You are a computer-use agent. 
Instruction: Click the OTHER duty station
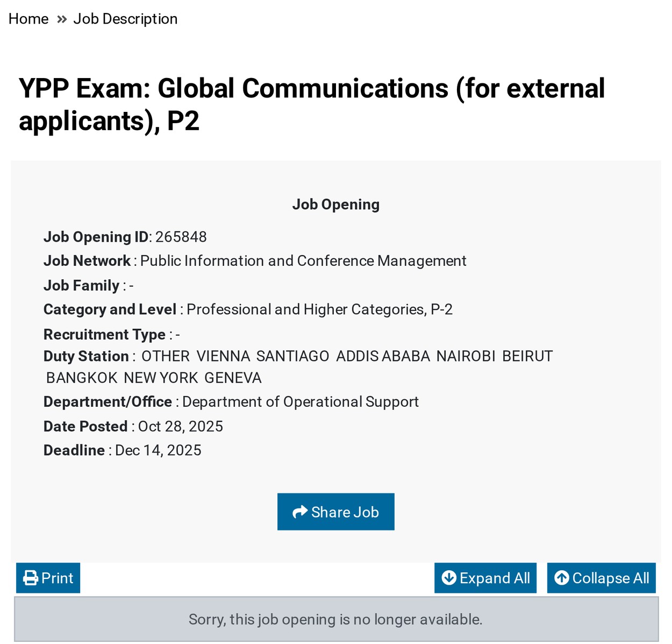[166, 356]
